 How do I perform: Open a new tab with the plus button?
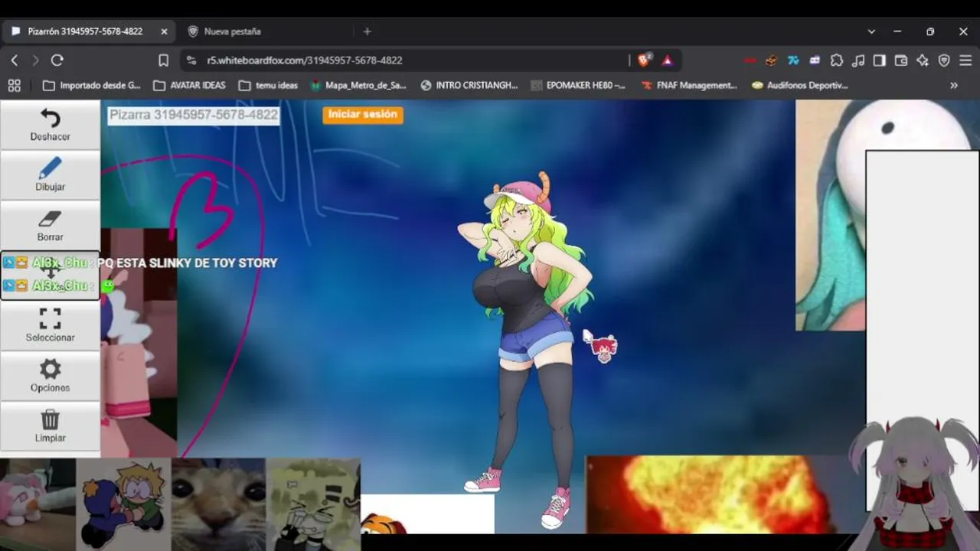(x=367, y=31)
